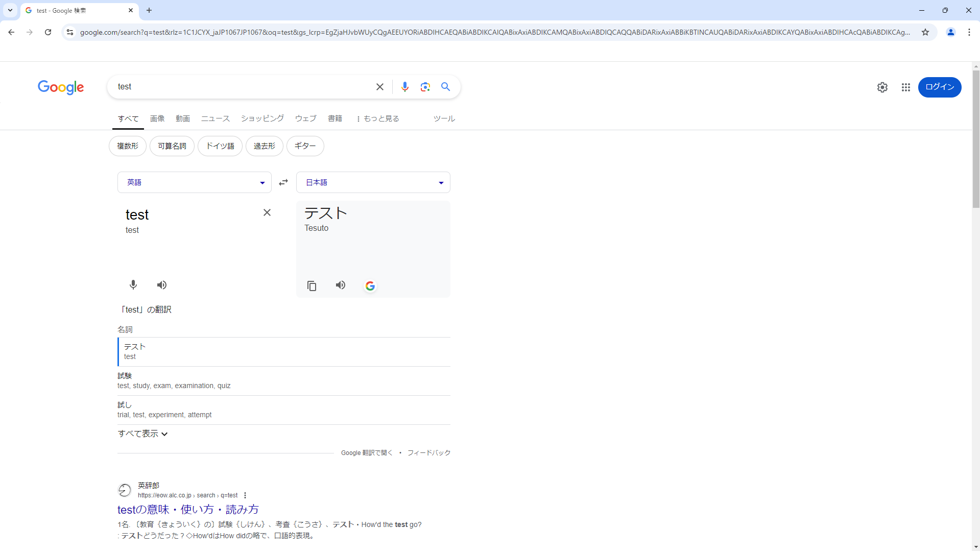Bookmark this page with the star icon
Screen dimensions: 980x551
point(925,32)
